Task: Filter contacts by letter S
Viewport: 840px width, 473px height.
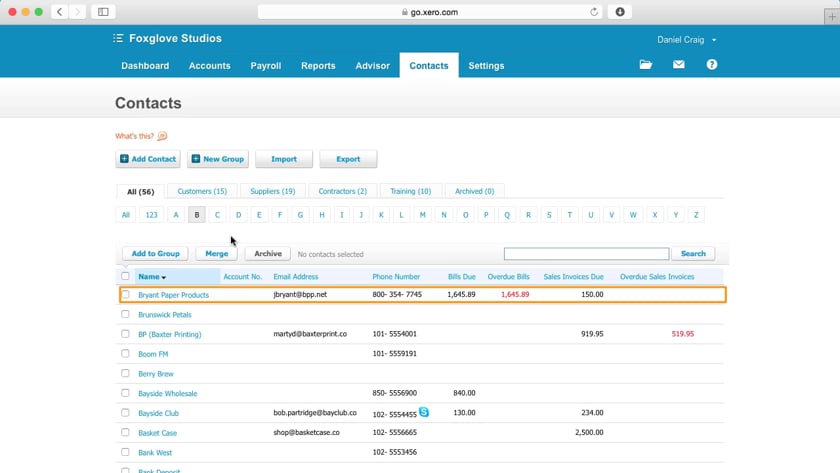Action: [x=549, y=215]
